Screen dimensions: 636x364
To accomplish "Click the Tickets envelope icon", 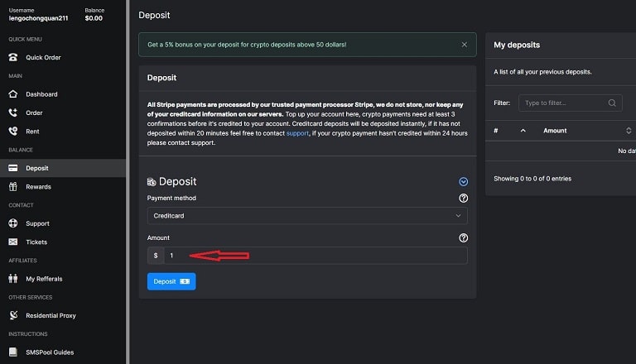I will coord(12,242).
